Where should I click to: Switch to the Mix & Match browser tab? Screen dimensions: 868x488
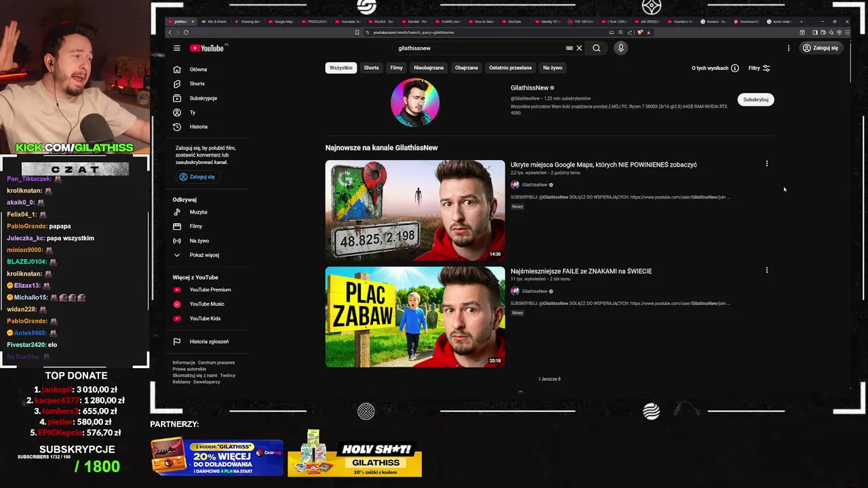point(216,22)
